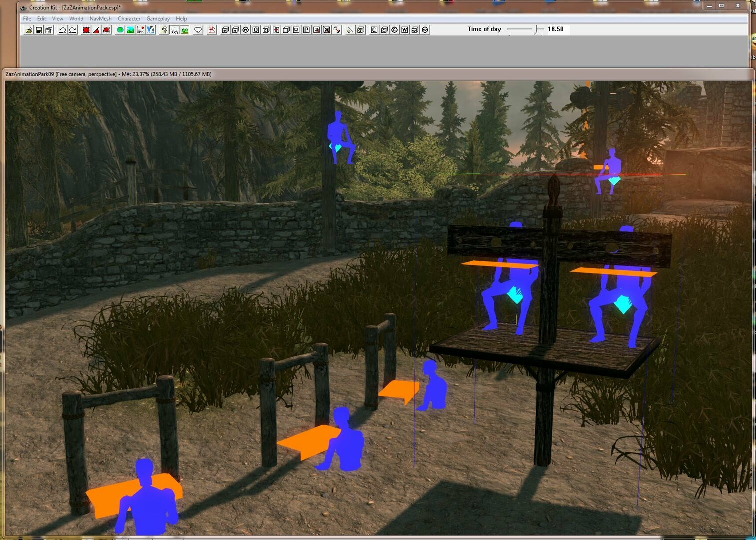Click the boxed P toolbar icon

(x=306, y=30)
